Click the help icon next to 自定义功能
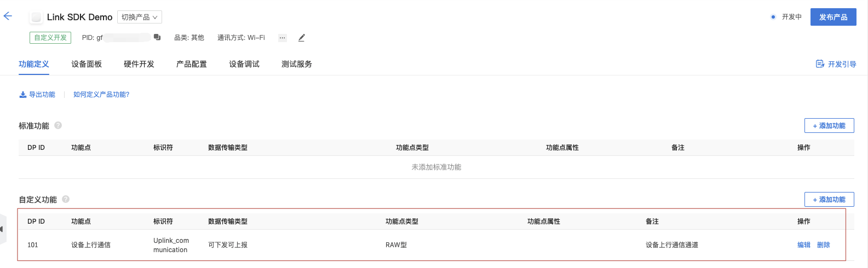 [x=66, y=199]
